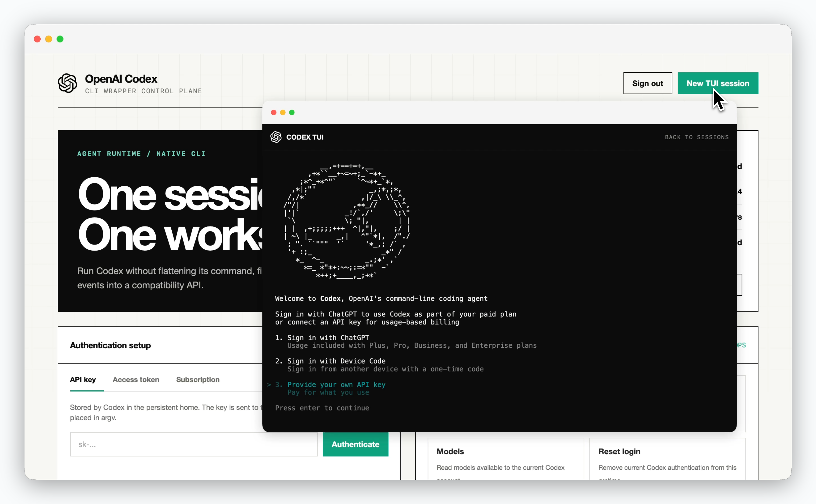
Task: Switch to the Access token tab
Action: 136,379
